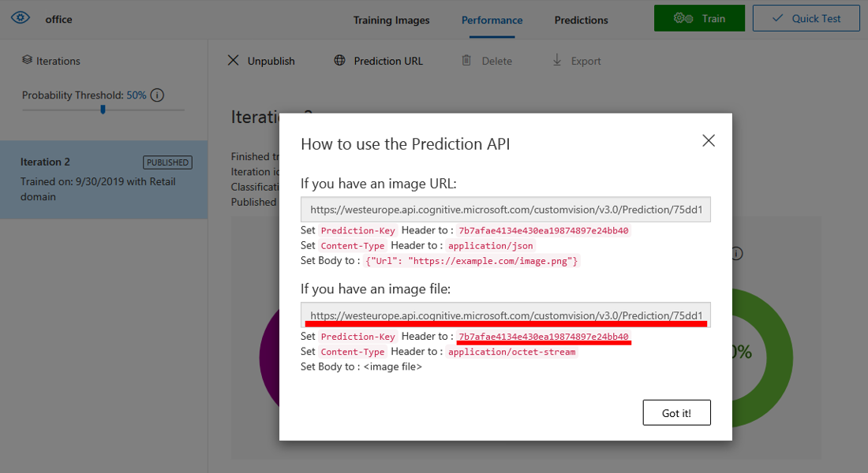Click the Iterations layers icon
The height and width of the screenshot is (473, 868).
27,61
